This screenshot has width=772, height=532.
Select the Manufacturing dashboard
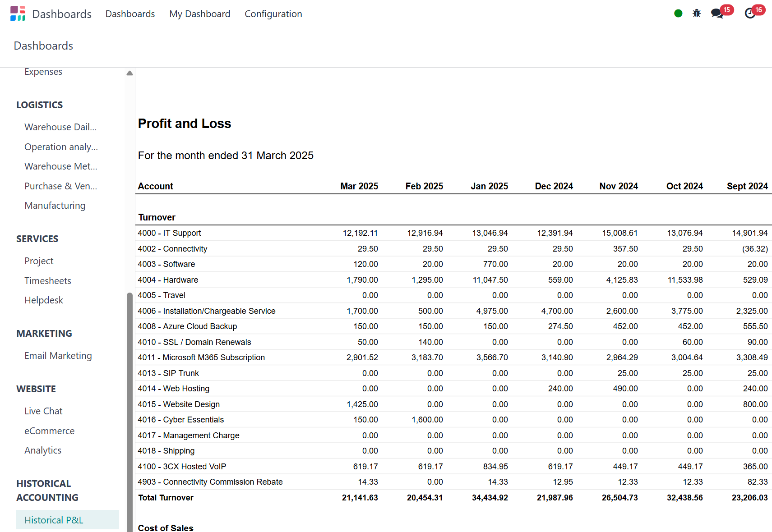(55, 206)
